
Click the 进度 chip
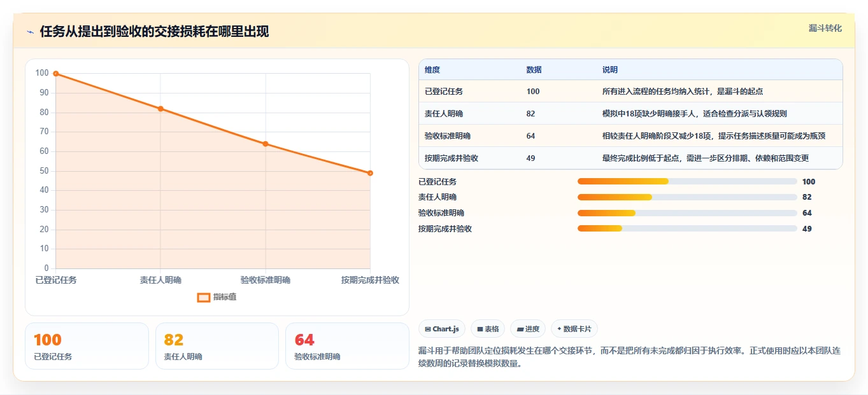pyautogui.click(x=528, y=329)
